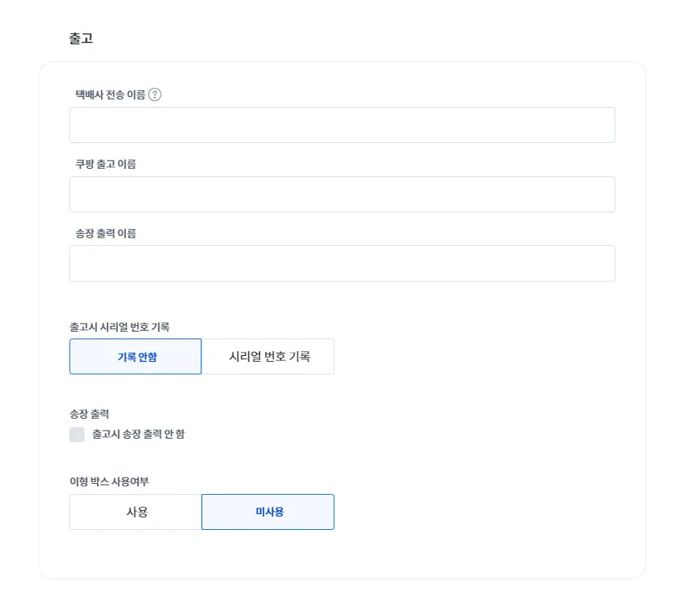The height and width of the screenshot is (616, 684).
Task: Enable 사용 for 이형 박스
Action: pos(135,512)
